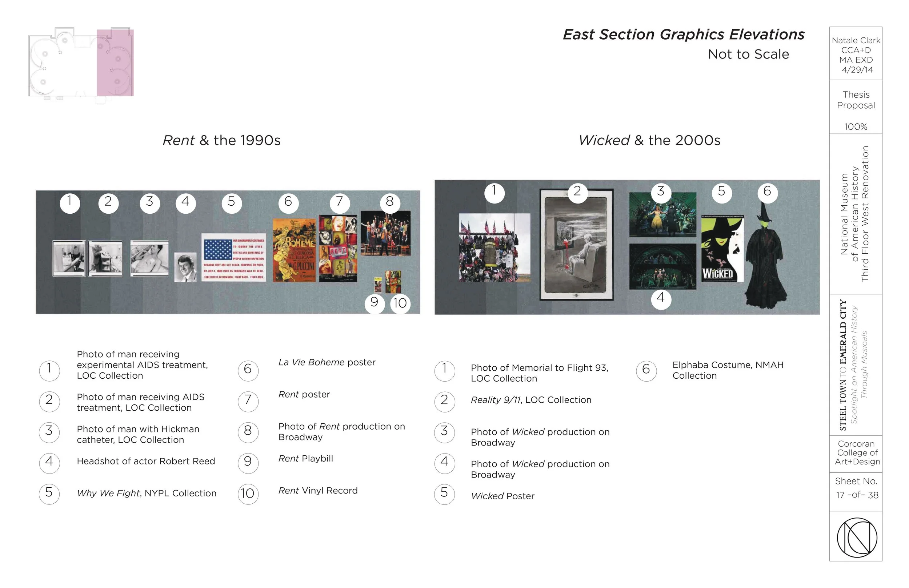909x588 pixels.
Task: Click the Elphaba black costume image
Action: 766,256
